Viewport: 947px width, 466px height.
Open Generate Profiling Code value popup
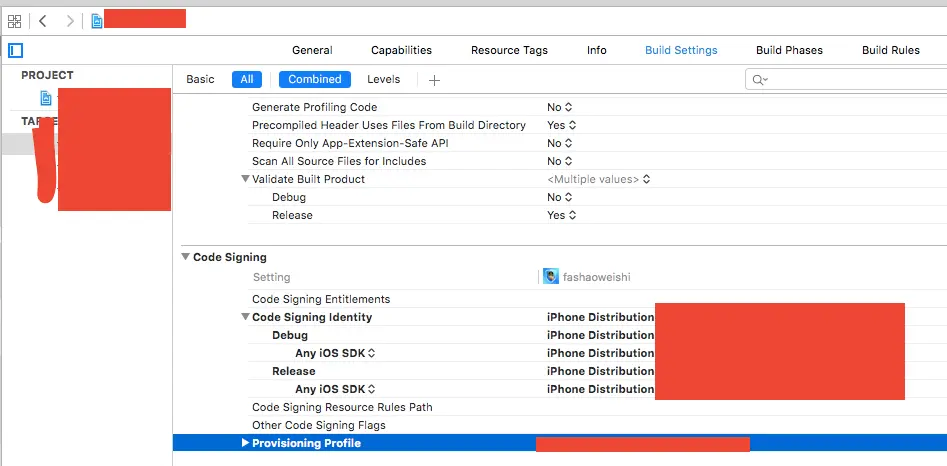pos(560,107)
